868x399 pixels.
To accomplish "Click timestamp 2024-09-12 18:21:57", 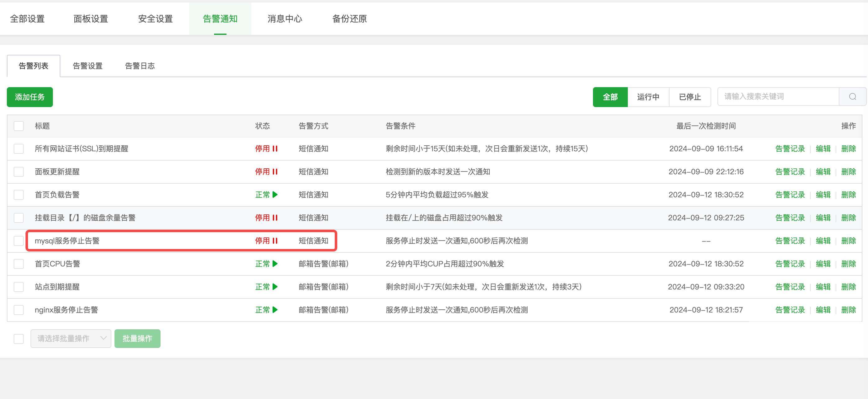I will (x=706, y=310).
